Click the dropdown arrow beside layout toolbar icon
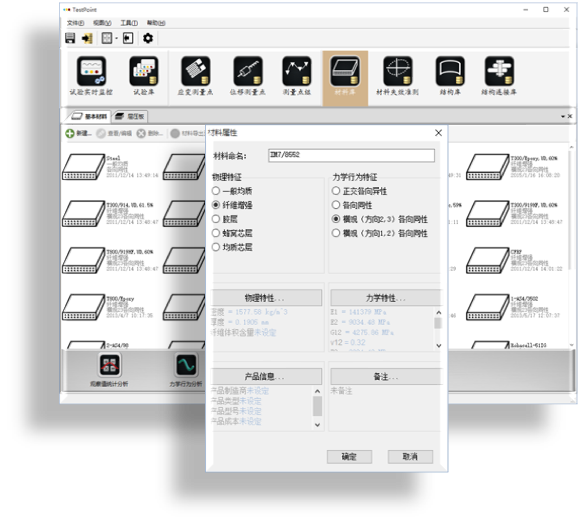 [116, 38]
